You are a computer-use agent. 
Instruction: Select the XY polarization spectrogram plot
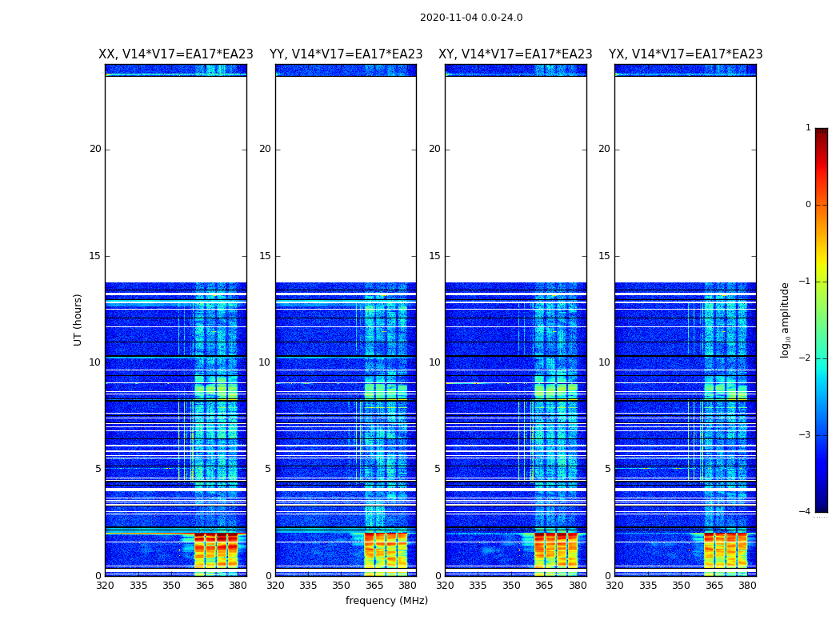(515, 320)
